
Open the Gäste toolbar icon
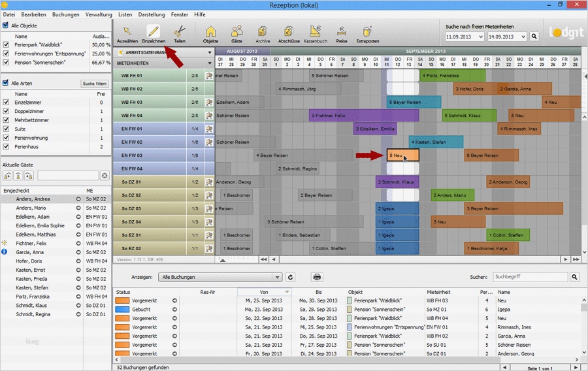(x=237, y=34)
